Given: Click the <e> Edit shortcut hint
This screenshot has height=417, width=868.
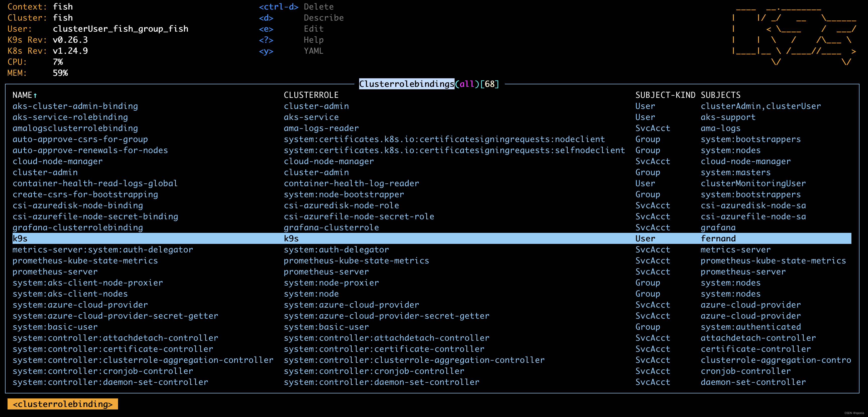Looking at the screenshot, I should coord(291,29).
